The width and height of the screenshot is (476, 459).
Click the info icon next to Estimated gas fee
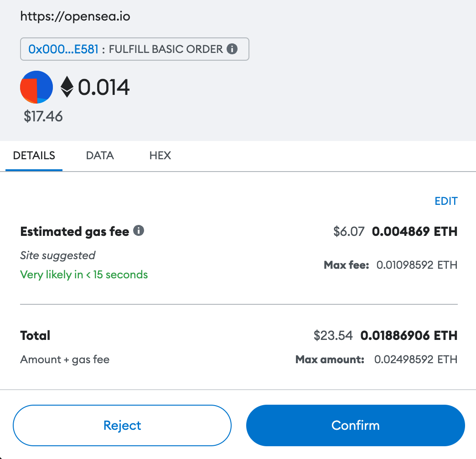coord(139,231)
